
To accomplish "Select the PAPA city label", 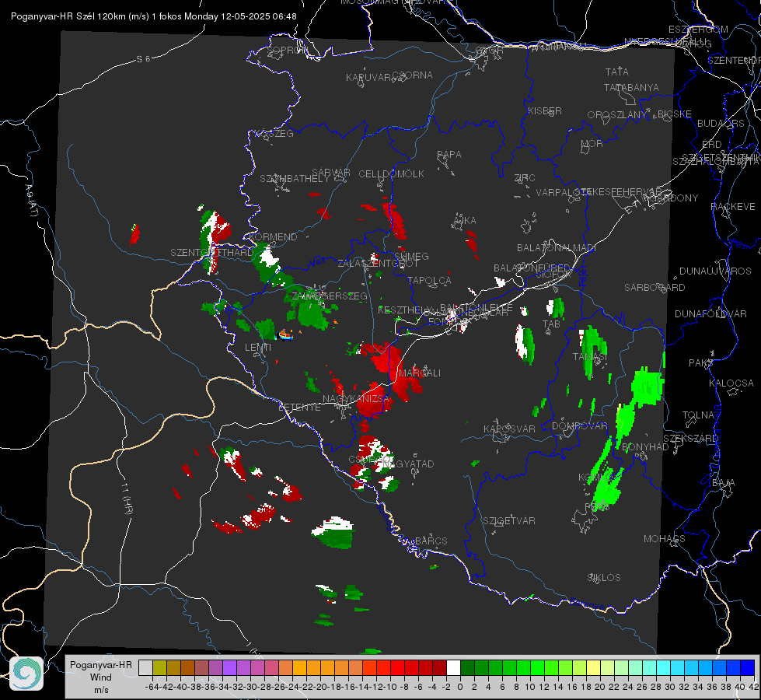I will point(449,155).
